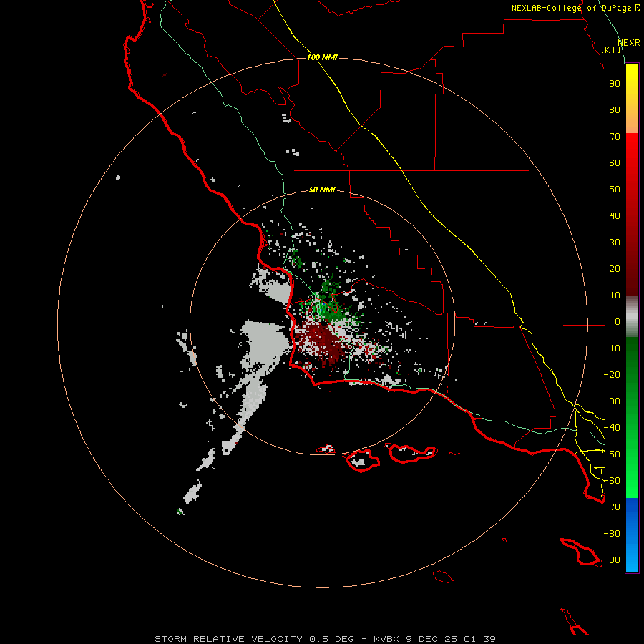Click the 0 value on the velocity scale

click(618, 322)
